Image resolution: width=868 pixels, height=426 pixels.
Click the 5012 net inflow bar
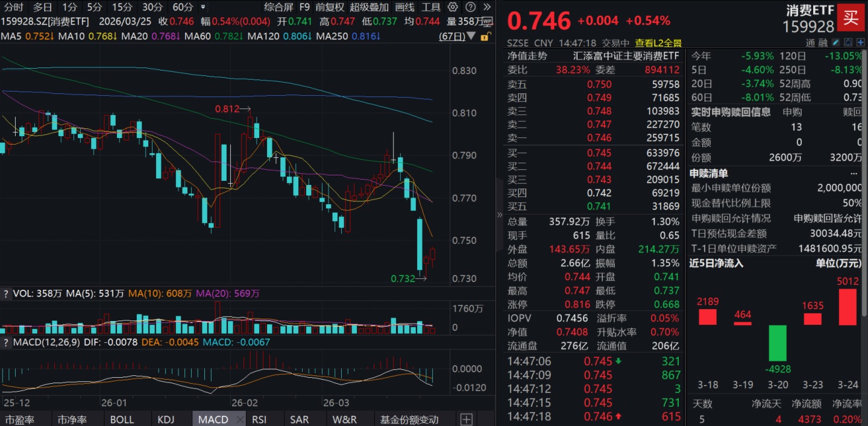(847, 307)
